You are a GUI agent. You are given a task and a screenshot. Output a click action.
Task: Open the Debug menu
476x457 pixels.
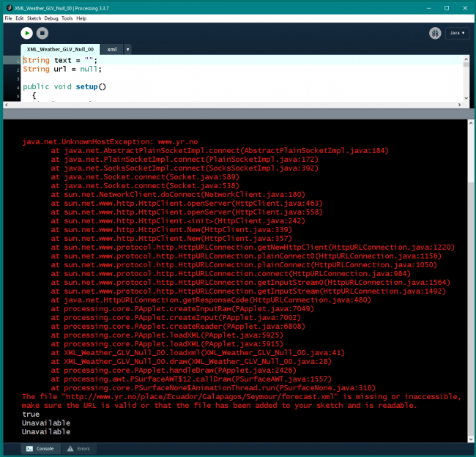[x=51, y=18]
